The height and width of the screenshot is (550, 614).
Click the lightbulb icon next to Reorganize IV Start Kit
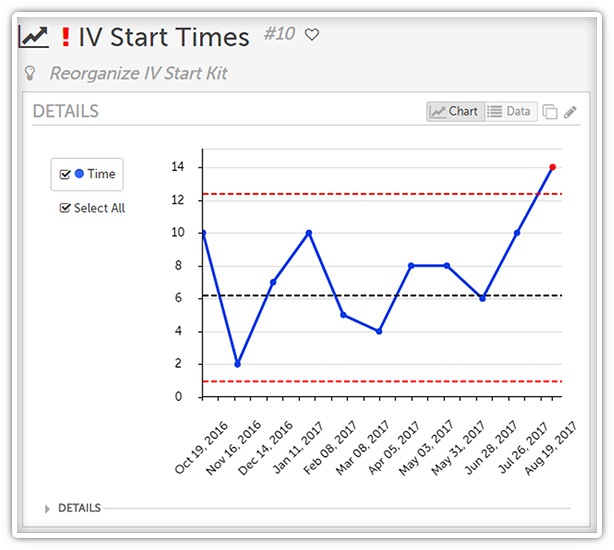[30, 73]
